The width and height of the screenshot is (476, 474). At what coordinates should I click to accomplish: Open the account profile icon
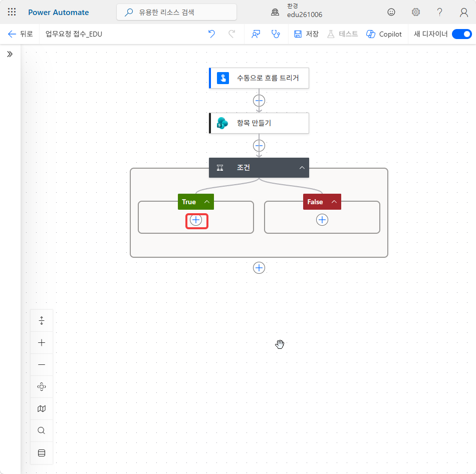point(464,12)
